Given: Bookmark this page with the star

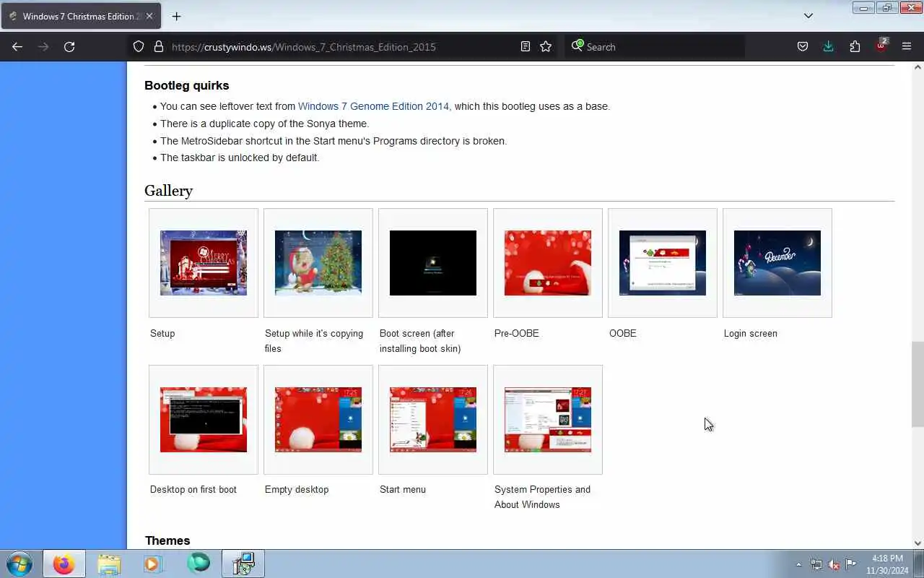Looking at the screenshot, I should (546, 46).
